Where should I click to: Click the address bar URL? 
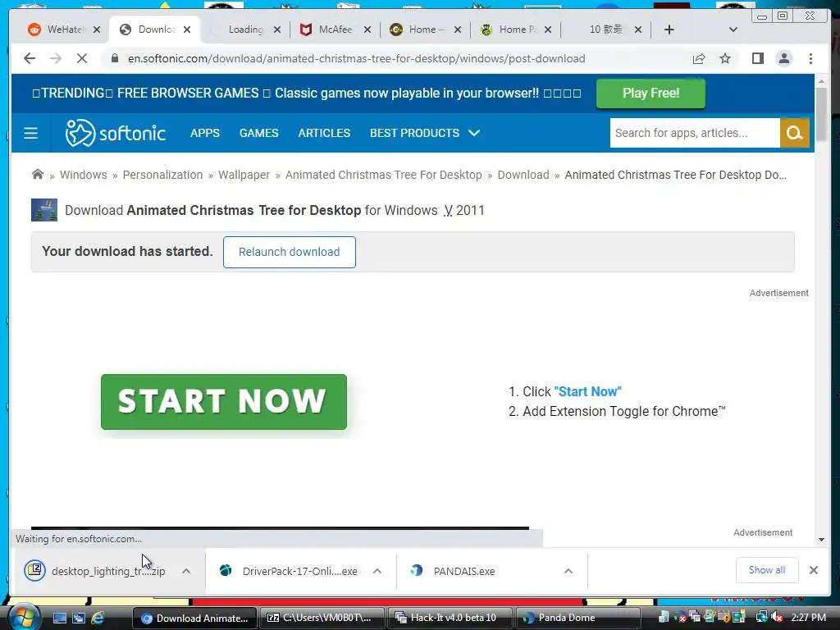(356, 58)
